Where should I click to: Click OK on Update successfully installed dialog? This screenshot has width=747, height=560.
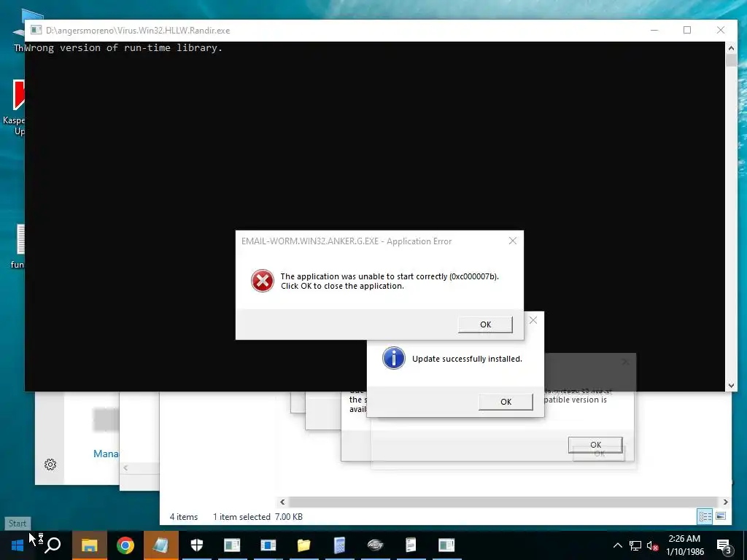pos(506,402)
